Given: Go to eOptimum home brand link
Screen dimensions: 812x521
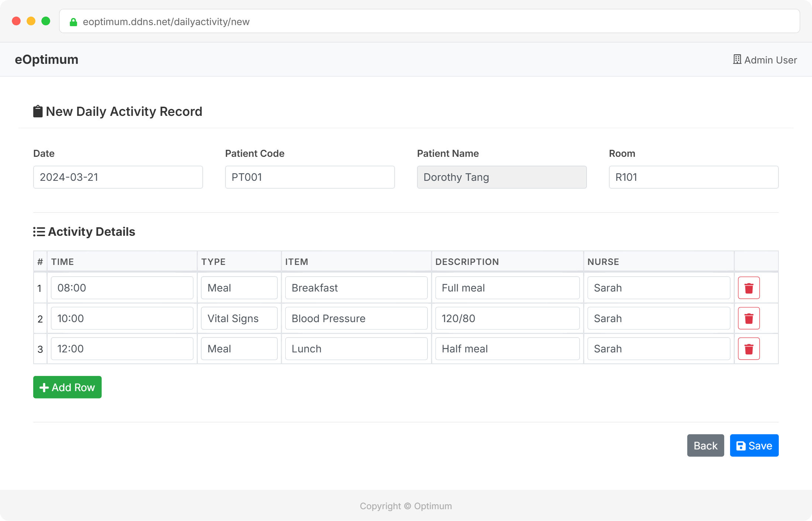Looking at the screenshot, I should click(x=47, y=59).
